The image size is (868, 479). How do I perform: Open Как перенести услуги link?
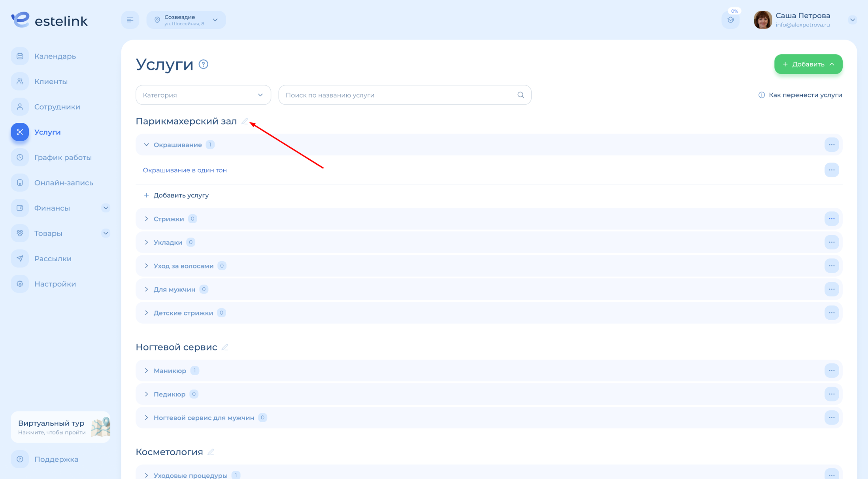point(800,95)
